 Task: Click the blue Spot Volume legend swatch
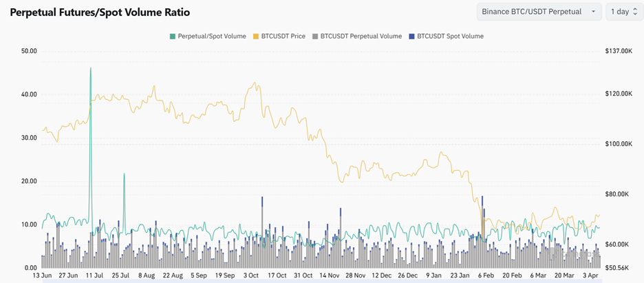click(411, 36)
